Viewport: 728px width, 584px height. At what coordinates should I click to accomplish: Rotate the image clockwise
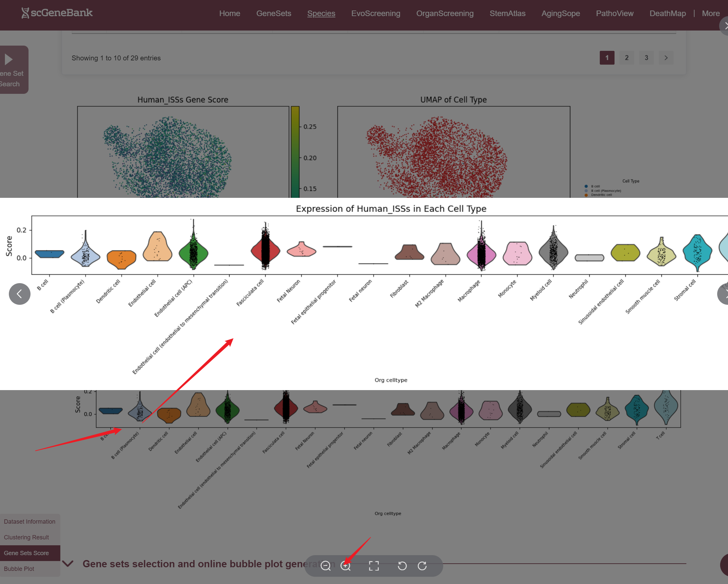[422, 566]
